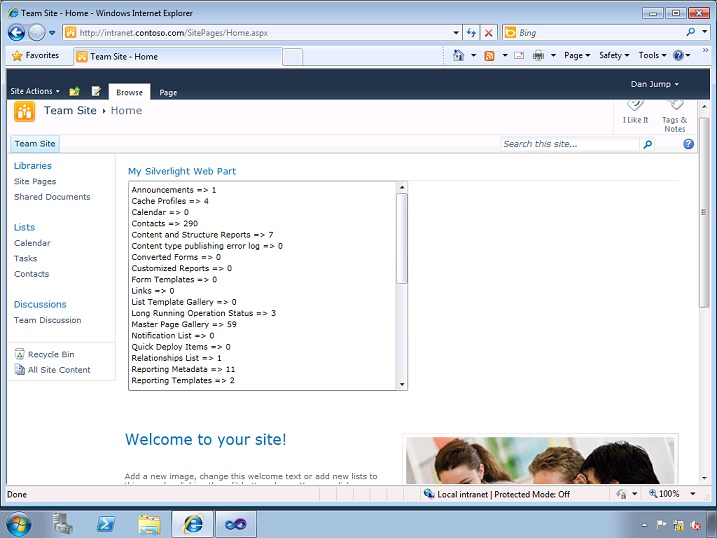Click the Search this site box
The image size is (717, 538).
[x=570, y=144]
